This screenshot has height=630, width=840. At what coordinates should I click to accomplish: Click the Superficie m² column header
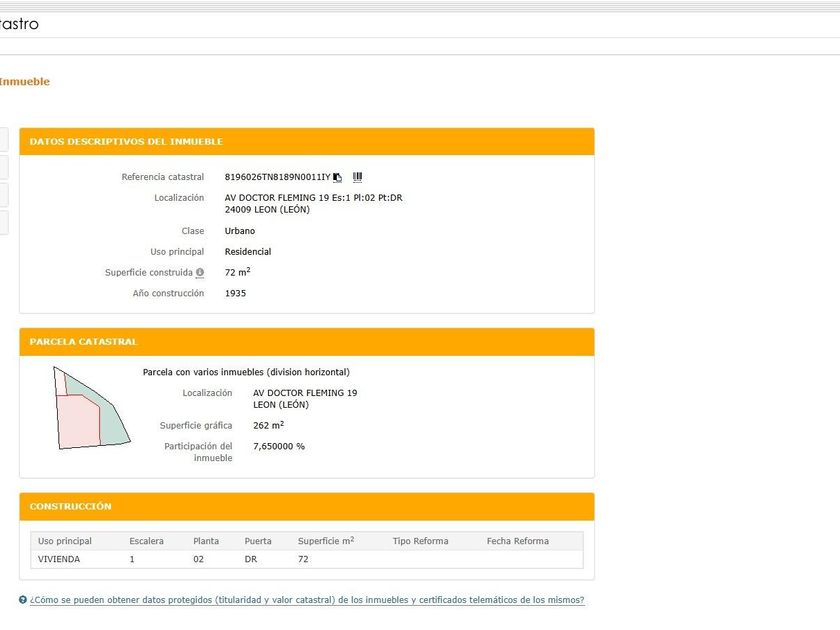[326, 541]
